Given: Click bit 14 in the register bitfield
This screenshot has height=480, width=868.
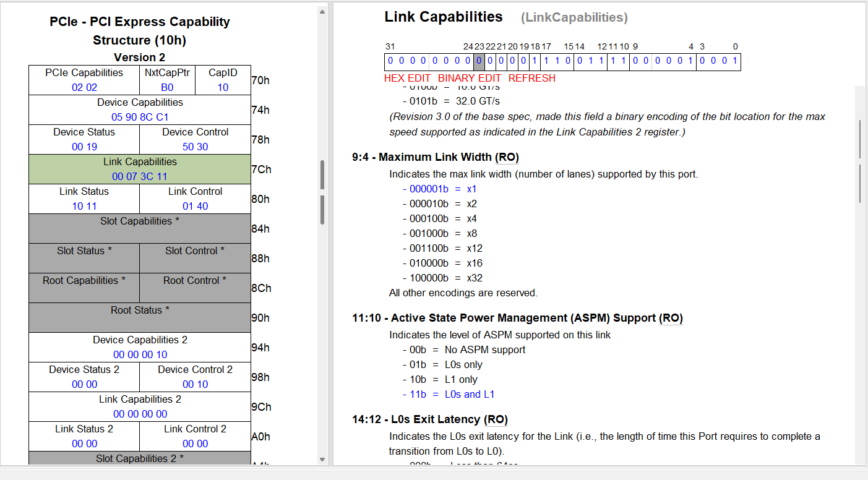Looking at the screenshot, I should pyautogui.click(x=579, y=62).
